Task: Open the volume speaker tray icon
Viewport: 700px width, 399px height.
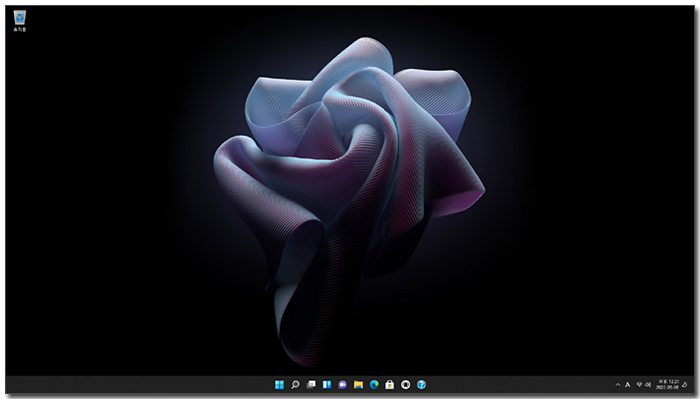Action: (648, 385)
